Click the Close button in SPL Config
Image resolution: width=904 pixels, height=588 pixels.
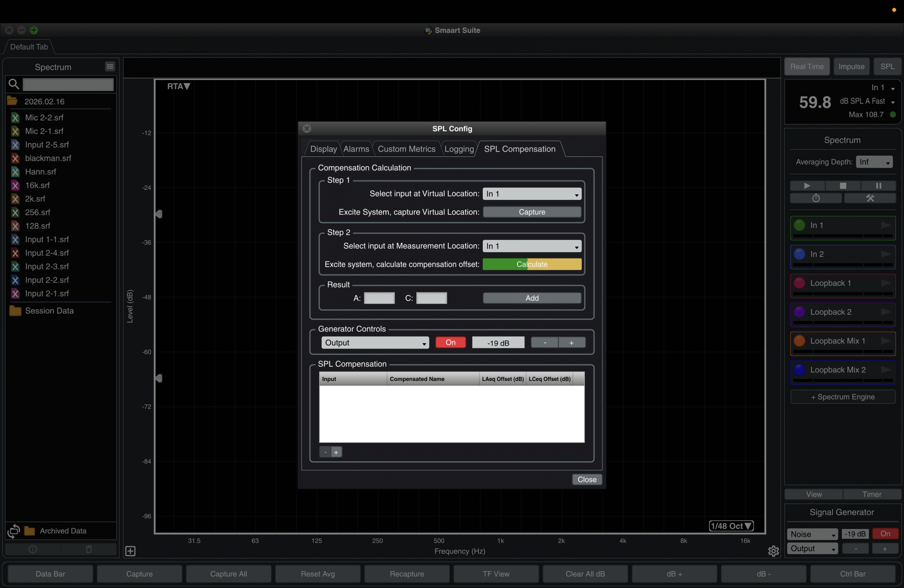click(x=587, y=479)
